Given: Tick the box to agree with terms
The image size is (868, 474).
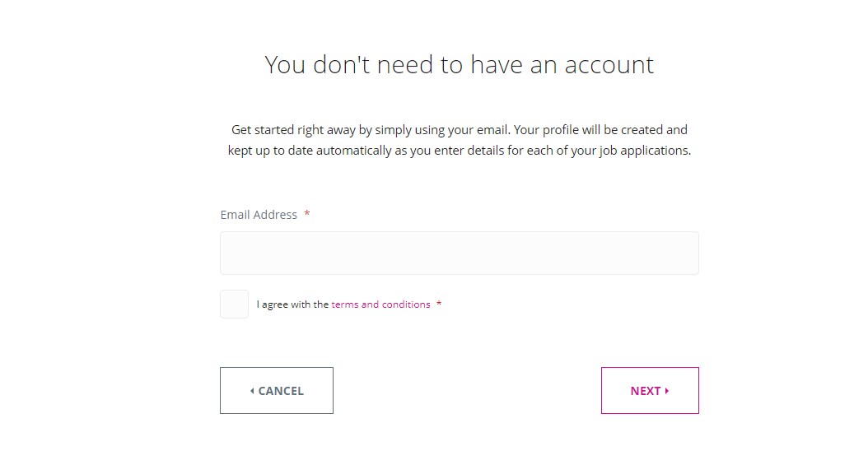Looking at the screenshot, I should [x=234, y=304].
